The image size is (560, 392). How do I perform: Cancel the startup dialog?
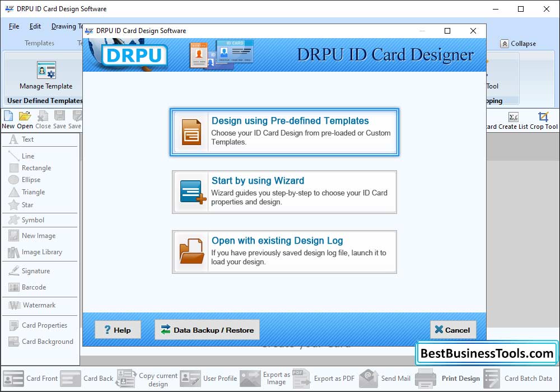click(453, 330)
